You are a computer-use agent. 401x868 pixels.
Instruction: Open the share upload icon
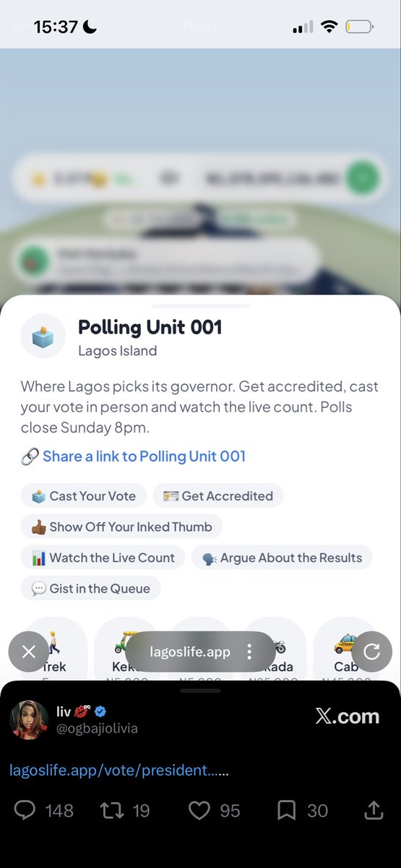(374, 810)
